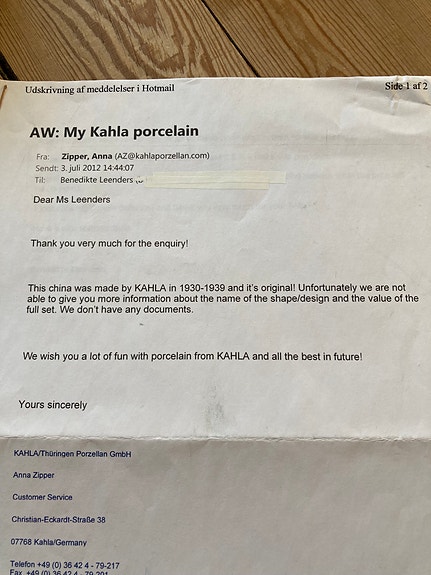Click the Telefon number line

tap(65, 565)
